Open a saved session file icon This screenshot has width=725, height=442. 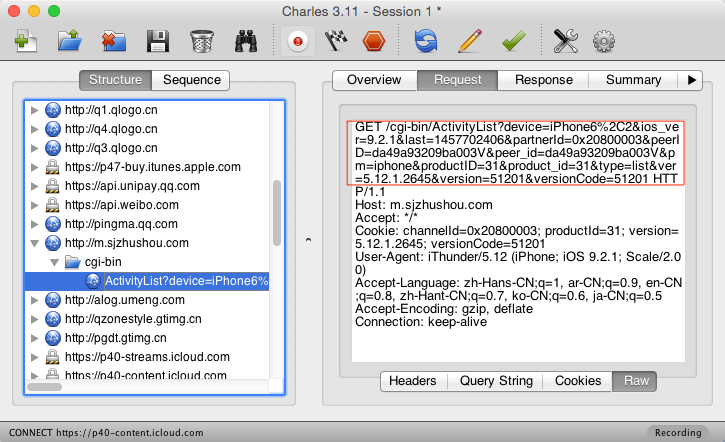pyautogui.click(x=69, y=41)
